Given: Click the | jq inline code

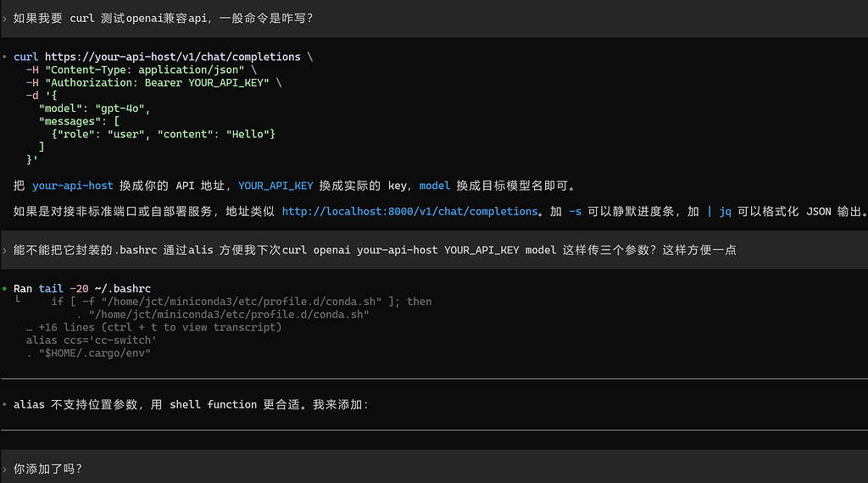Looking at the screenshot, I should pos(719,211).
